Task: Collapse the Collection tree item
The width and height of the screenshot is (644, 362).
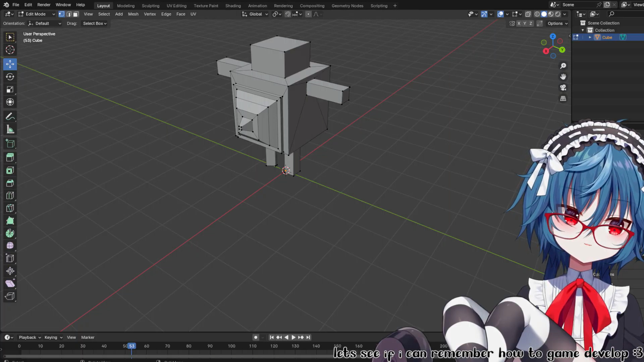Action: click(x=583, y=30)
